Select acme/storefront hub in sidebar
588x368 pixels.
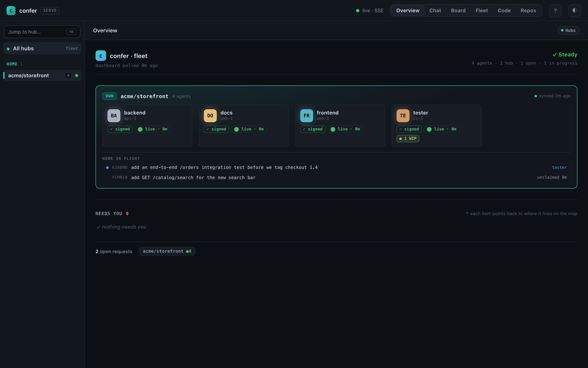tap(42, 75)
